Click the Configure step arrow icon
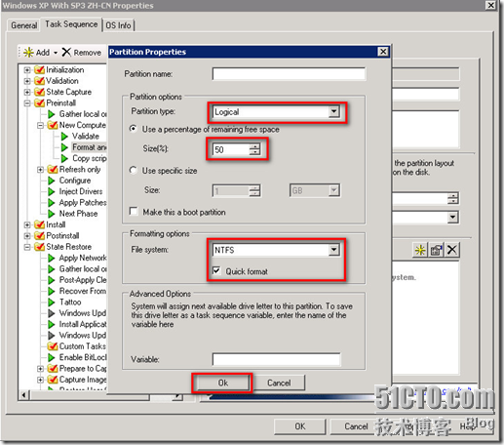Image resolution: width=504 pixels, height=445 pixels. point(52,181)
